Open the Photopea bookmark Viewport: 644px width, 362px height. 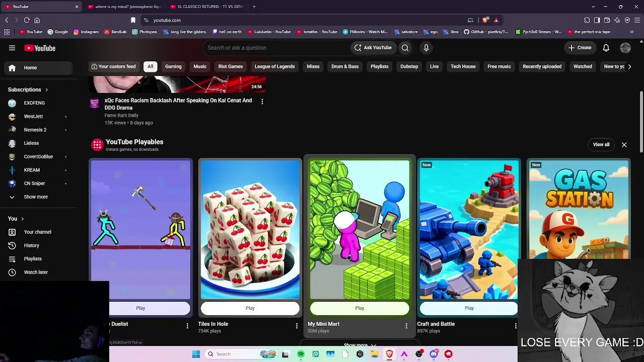[x=144, y=32]
